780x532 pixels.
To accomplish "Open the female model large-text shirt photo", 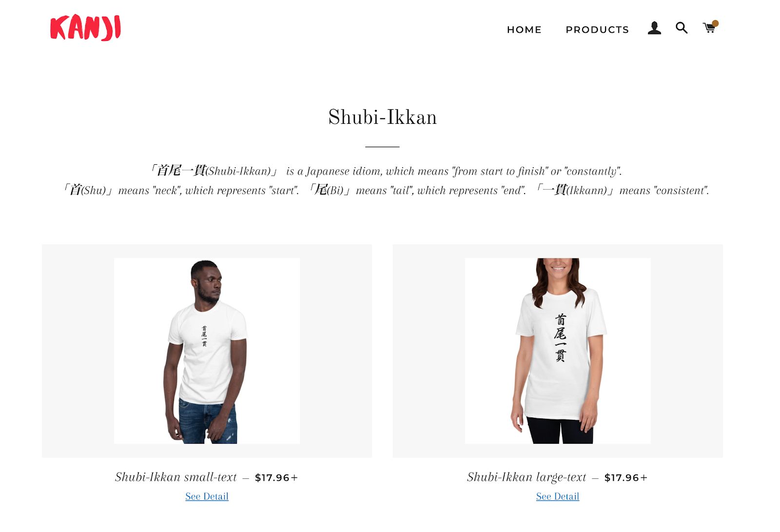I will coord(558,351).
